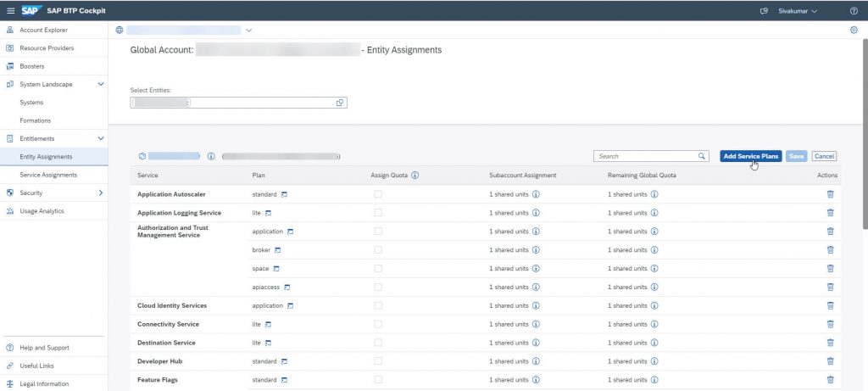Delete the Developer Hub standard plan

coord(831,361)
